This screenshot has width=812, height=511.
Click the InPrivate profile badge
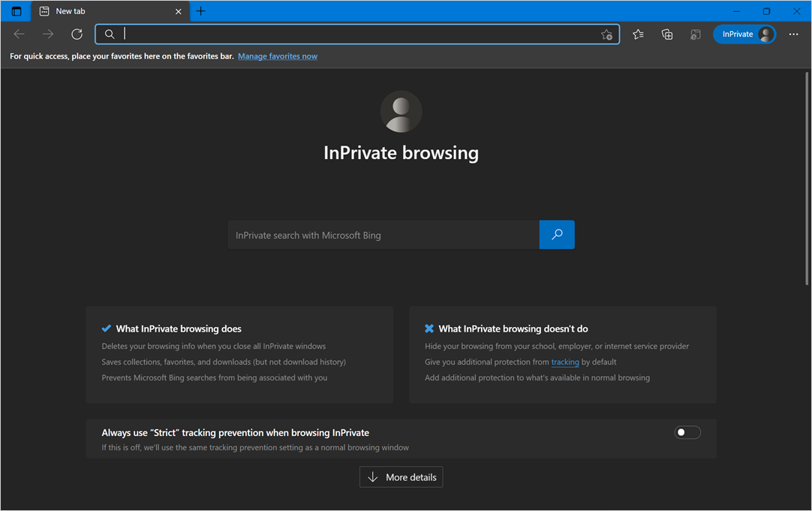click(x=744, y=34)
